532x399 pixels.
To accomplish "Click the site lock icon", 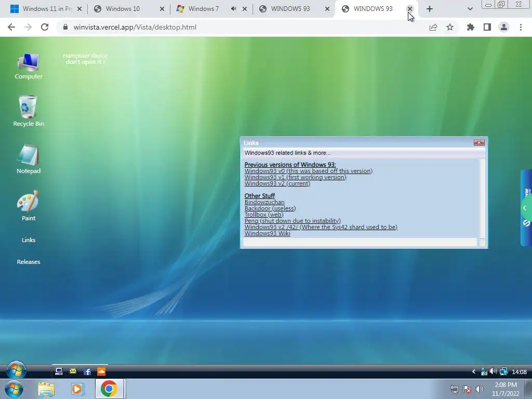I will [65, 27].
